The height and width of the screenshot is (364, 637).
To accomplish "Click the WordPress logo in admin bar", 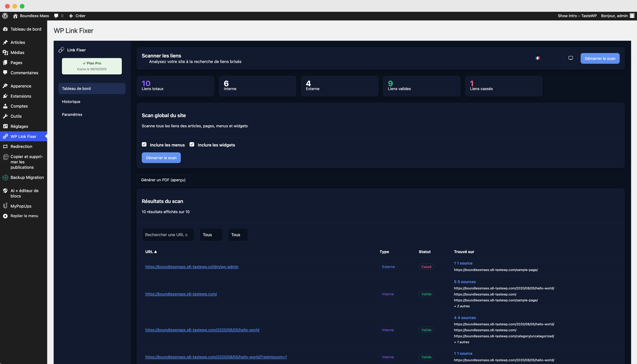I will [x=5, y=16].
